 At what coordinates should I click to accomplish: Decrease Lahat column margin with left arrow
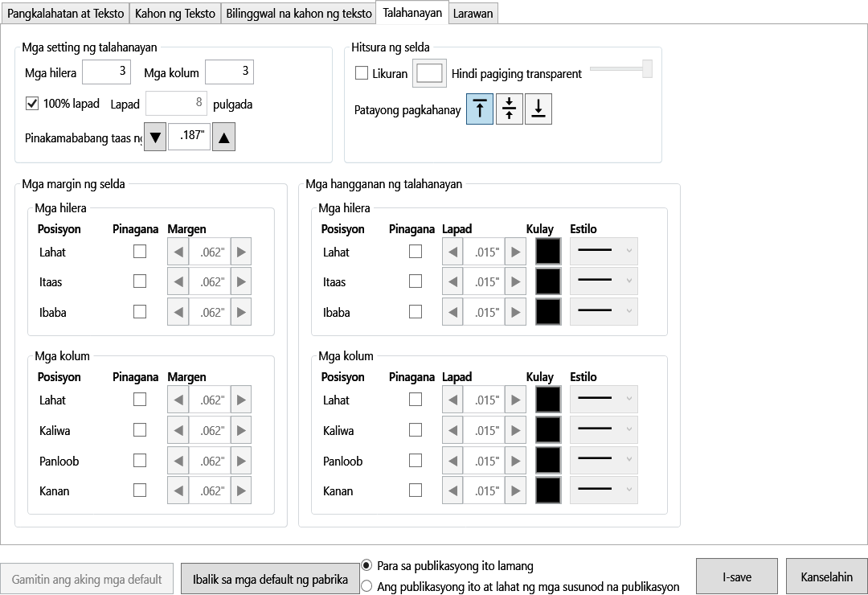click(x=178, y=400)
